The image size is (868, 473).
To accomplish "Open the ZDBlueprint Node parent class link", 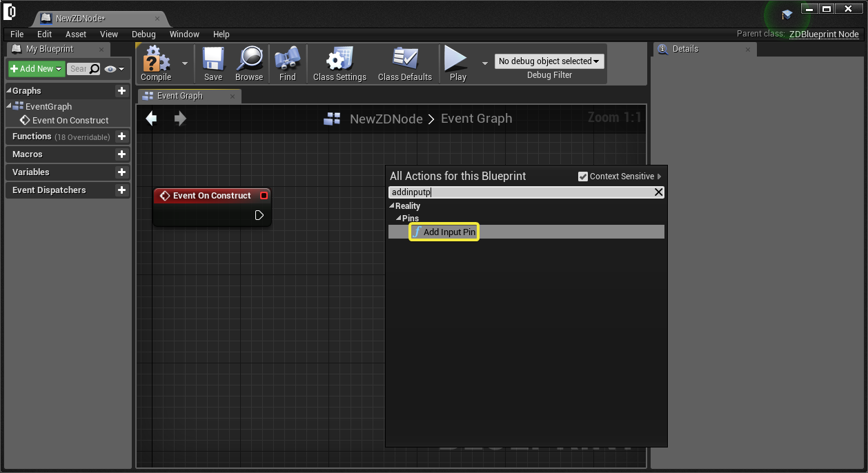I will [x=824, y=34].
